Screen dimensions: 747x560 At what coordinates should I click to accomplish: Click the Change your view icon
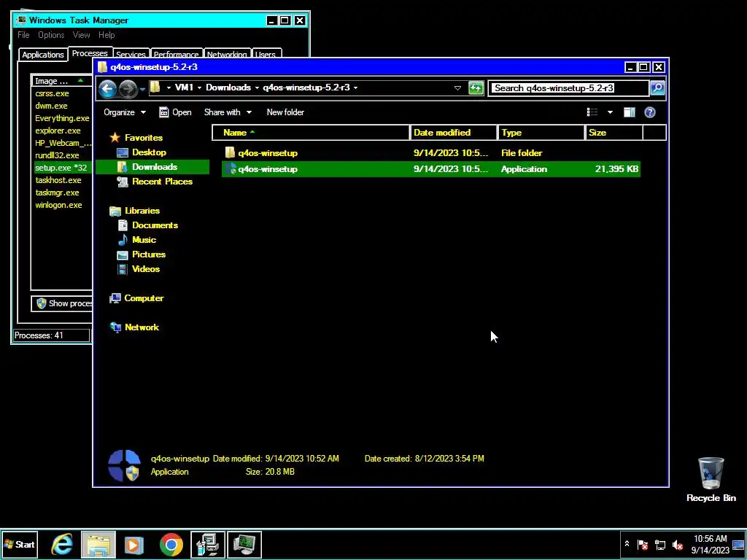[x=592, y=112]
